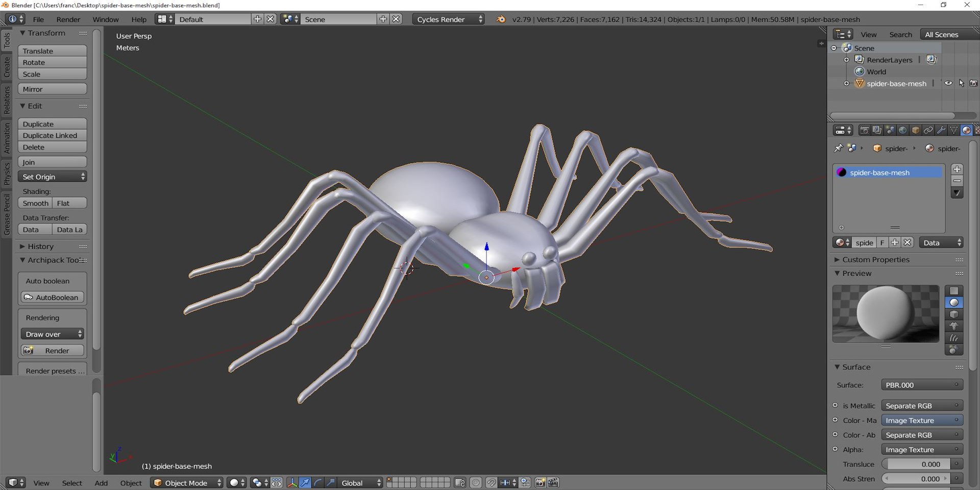
Task: Adjust the Abs Stren value slider
Action: (x=916, y=478)
